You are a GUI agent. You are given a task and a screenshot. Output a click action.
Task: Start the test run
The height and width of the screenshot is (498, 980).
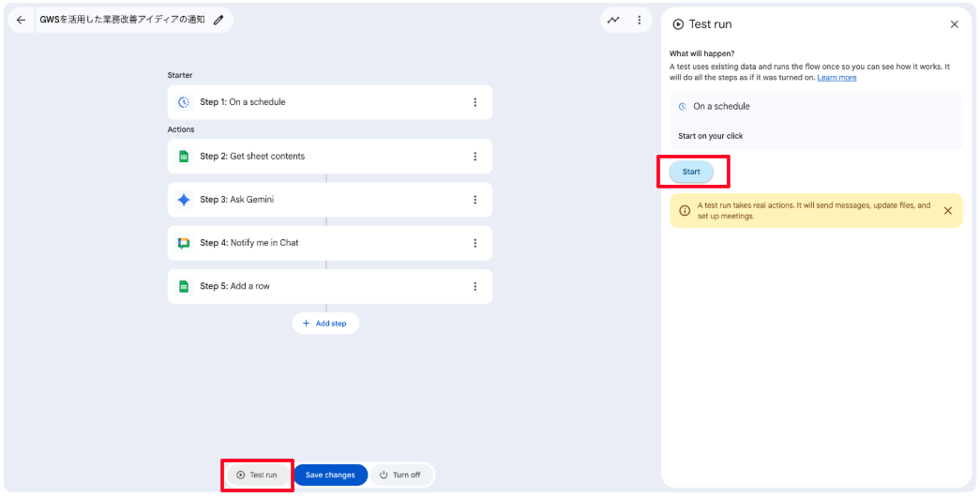691,173
